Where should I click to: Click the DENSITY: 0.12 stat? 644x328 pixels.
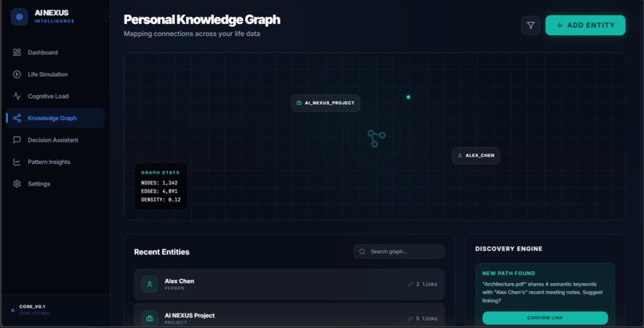pos(161,200)
